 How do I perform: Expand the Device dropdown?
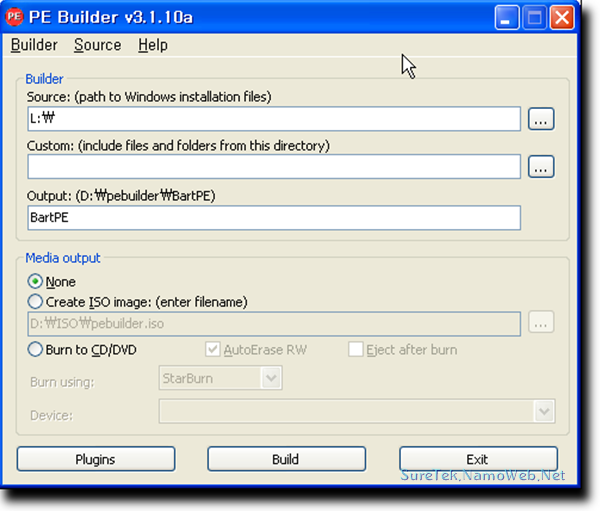click(544, 411)
